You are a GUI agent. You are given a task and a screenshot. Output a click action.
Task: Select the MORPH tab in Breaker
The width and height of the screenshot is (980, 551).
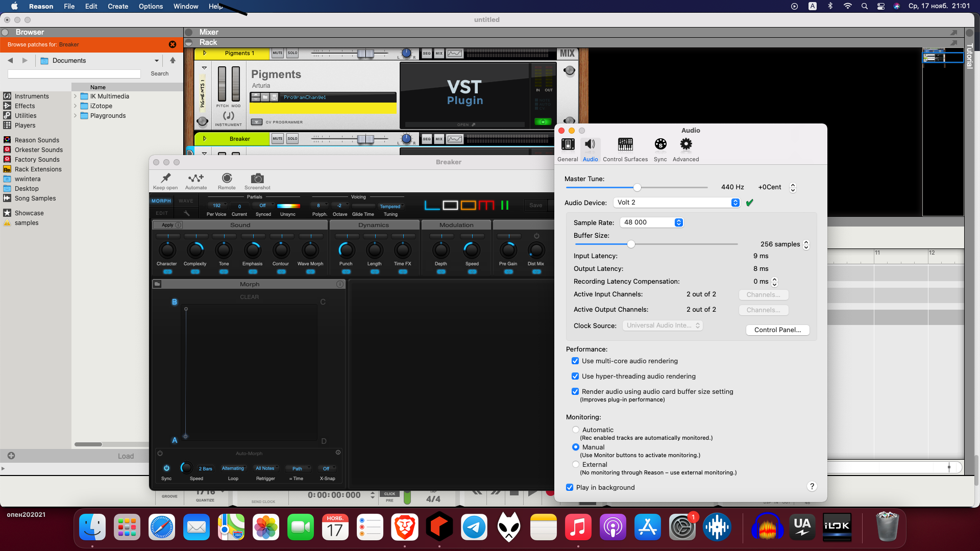click(161, 201)
